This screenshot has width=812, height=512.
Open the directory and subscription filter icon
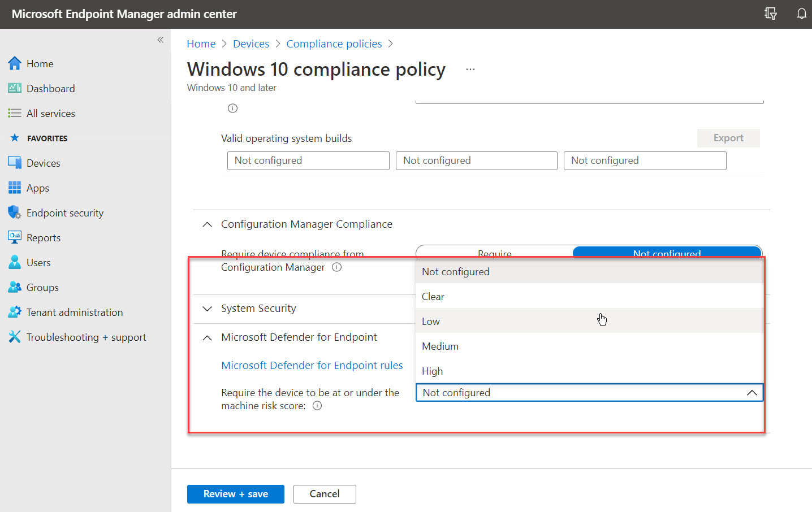pos(770,14)
